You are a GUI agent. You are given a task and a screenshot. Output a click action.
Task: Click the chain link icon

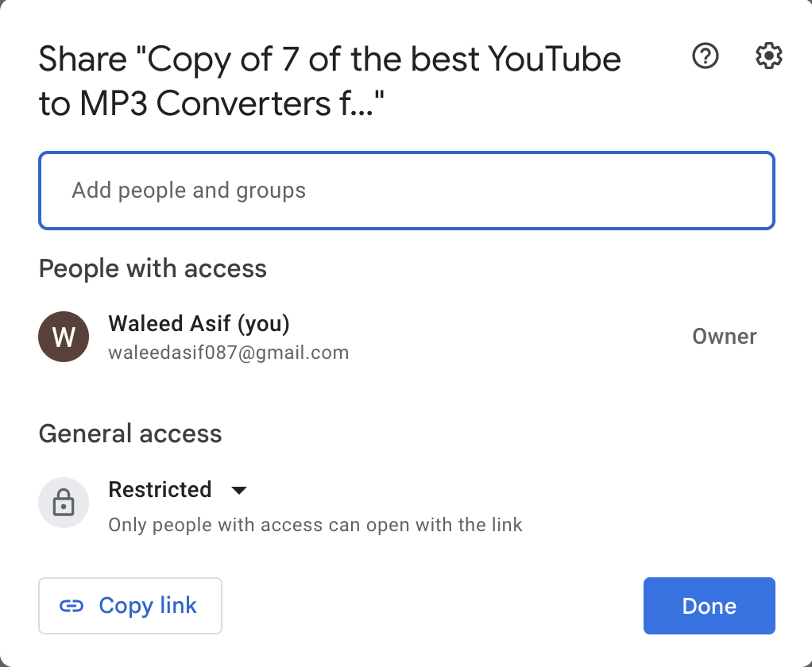pyautogui.click(x=72, y=606)
